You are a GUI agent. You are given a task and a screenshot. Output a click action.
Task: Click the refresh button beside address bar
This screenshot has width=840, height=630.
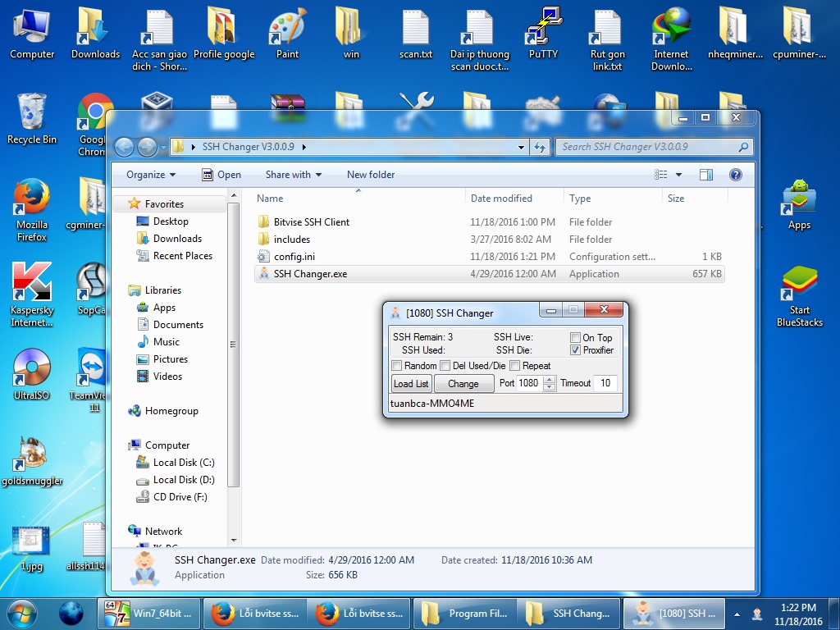click(540, 147)
